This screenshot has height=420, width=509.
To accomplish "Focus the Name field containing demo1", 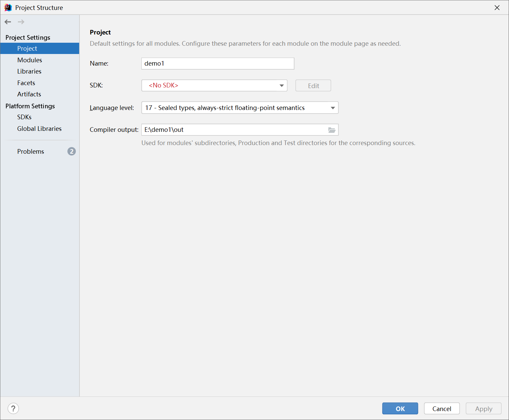I will point(218,64).
